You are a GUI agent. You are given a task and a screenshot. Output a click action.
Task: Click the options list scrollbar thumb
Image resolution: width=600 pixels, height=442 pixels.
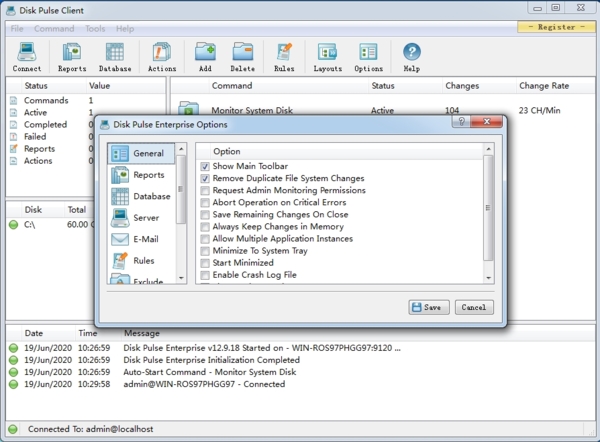coord(488,208)
